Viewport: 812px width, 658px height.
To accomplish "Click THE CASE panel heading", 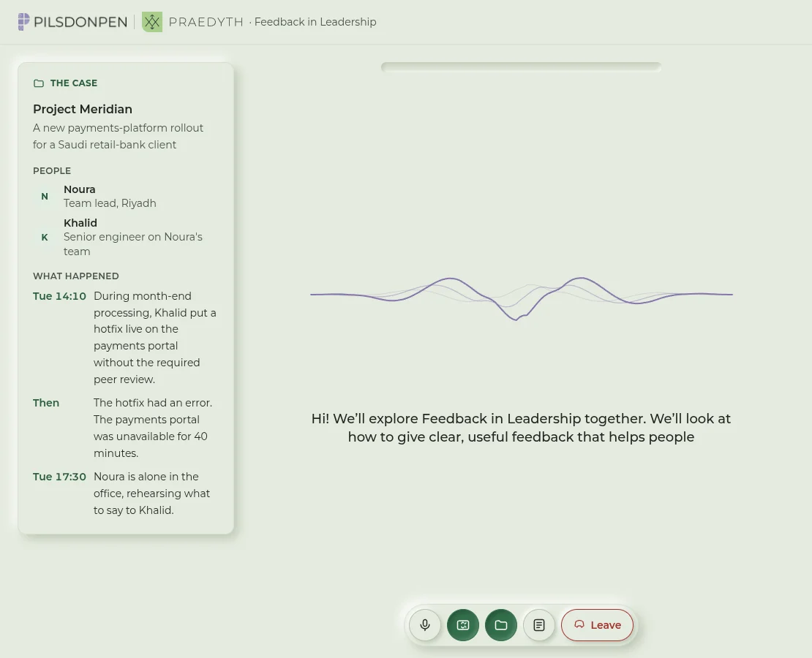I will point(74,83).
